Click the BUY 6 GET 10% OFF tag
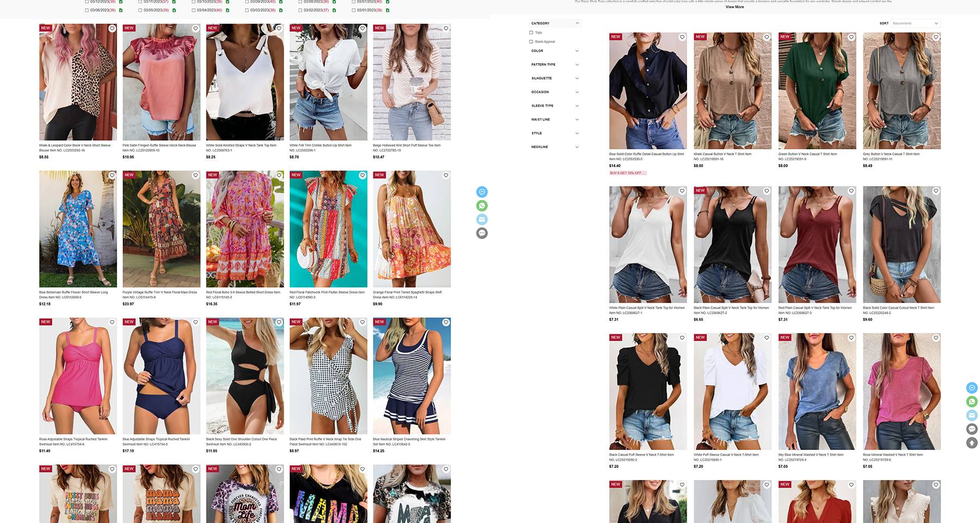Viewport: 980px width, 523px height. [628, 173]
